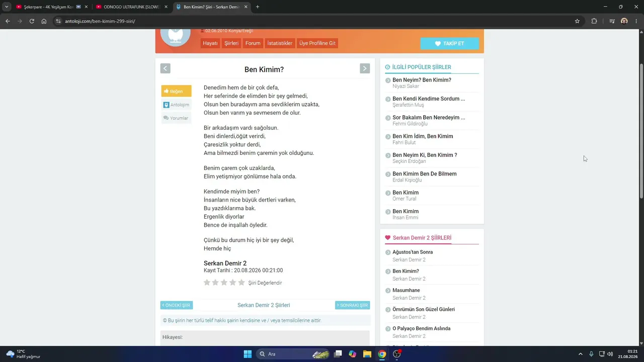
Task: Open Serkan Demir 2 Şiirleri link
Action: tap(264, 305)
